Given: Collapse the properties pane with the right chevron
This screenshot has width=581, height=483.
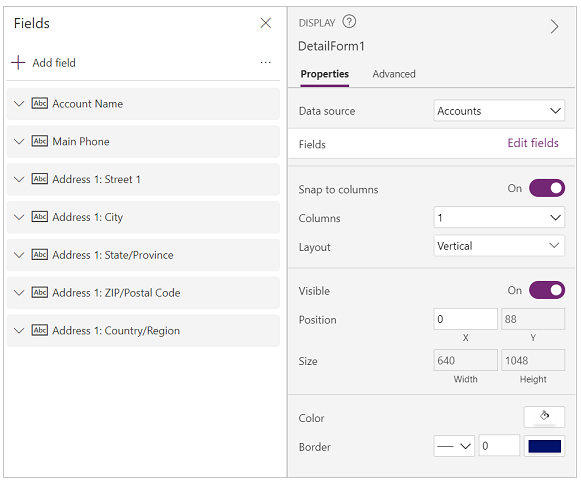Looking at the screenshot, I should pos(554,26).
